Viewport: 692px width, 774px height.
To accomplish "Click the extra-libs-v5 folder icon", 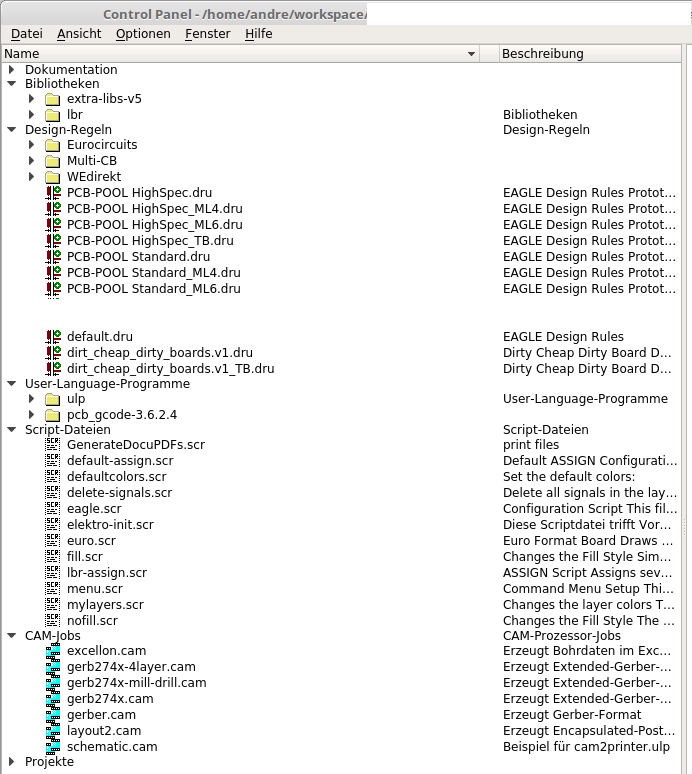I will pyautogui.click(x=52, y=99).
